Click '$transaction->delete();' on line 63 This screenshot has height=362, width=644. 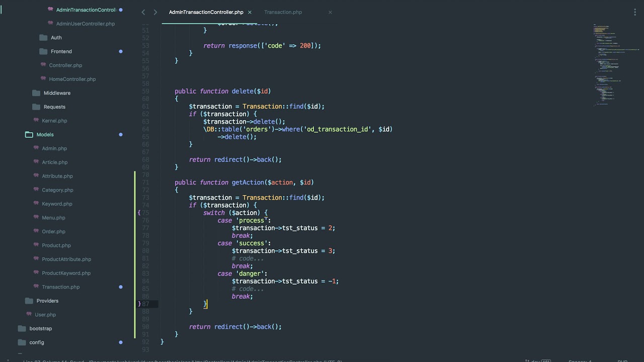pyautogui.click(x=244, y=122)
